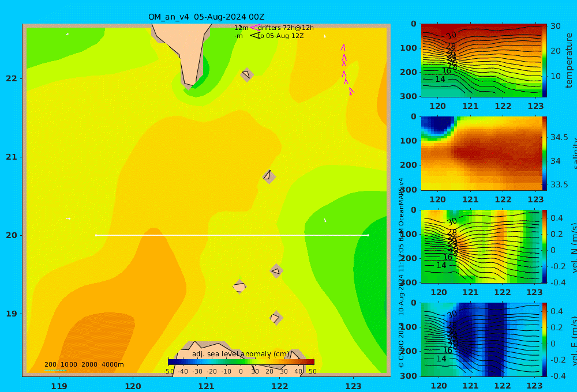The height and width of the screenshot is (392, 577).
Task: Click the temperature colorbar
Action: click(545, 61)
